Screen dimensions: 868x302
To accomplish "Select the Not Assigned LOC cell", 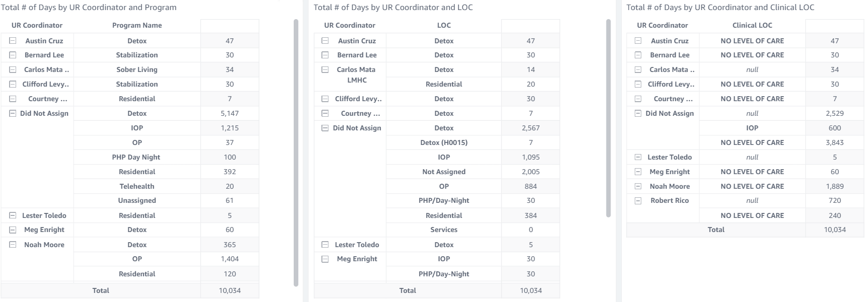I will click(x=444, y=172).
